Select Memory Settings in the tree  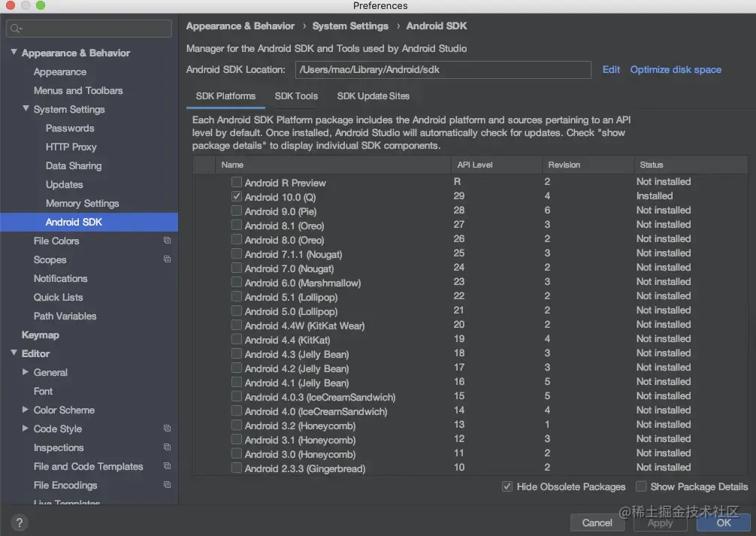click(x=82, y=204)
